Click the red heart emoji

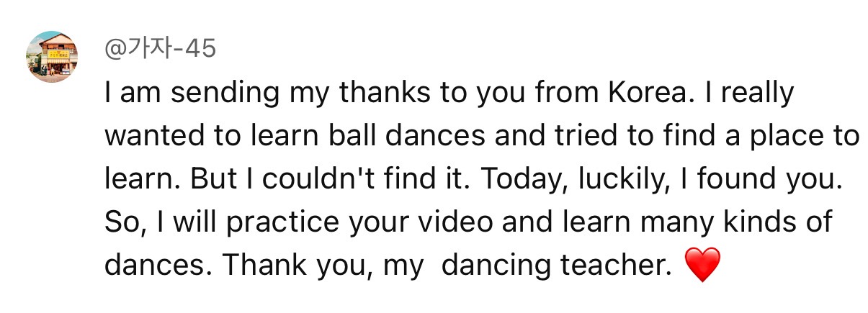(x=701, y=267)
